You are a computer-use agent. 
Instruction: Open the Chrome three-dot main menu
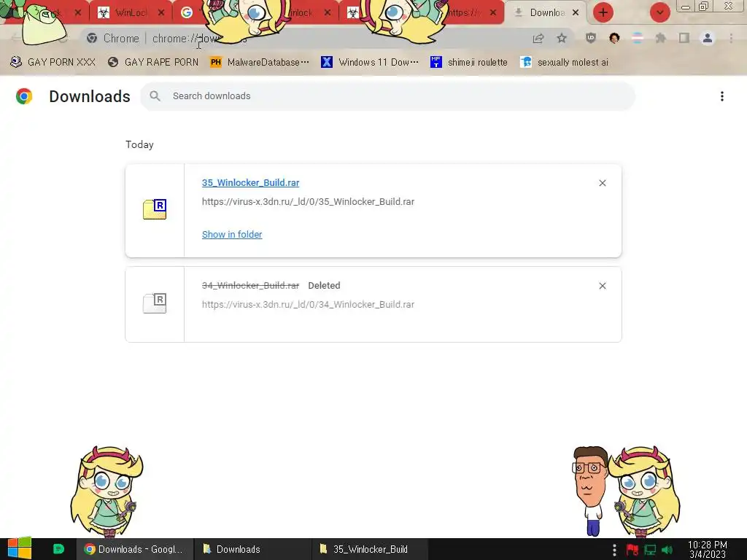coord(731,38)
